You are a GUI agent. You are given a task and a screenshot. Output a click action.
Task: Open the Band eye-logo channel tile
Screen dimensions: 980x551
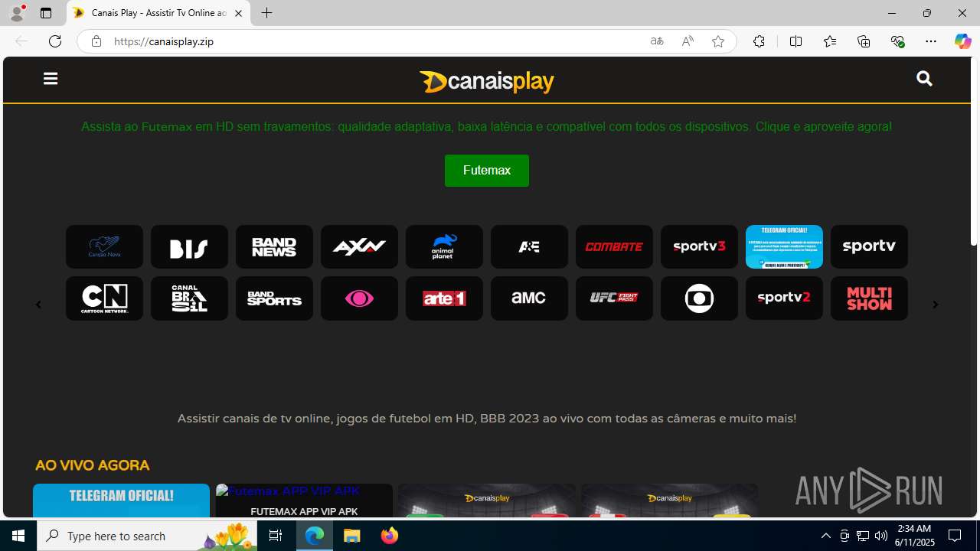coord(359,298)
